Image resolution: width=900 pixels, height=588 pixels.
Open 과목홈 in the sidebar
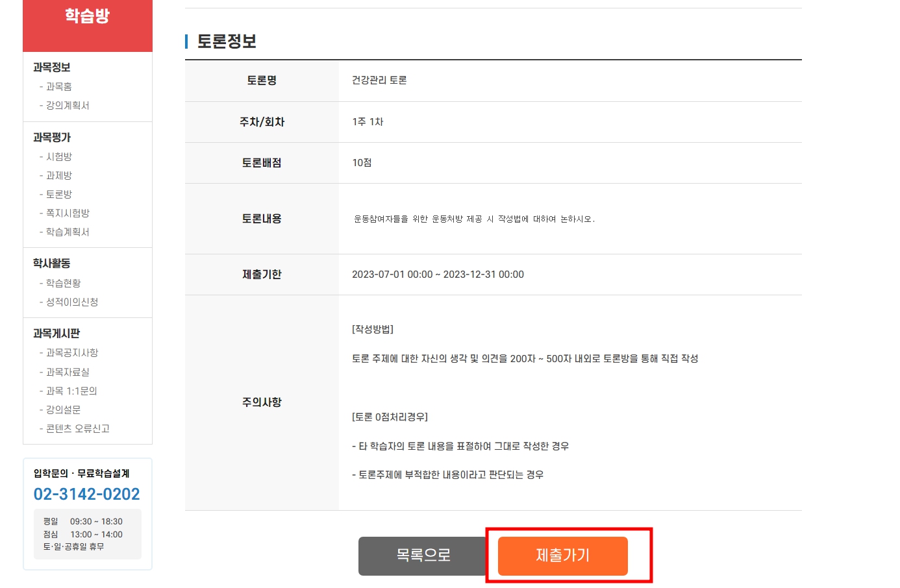click(x=59, y=86)
